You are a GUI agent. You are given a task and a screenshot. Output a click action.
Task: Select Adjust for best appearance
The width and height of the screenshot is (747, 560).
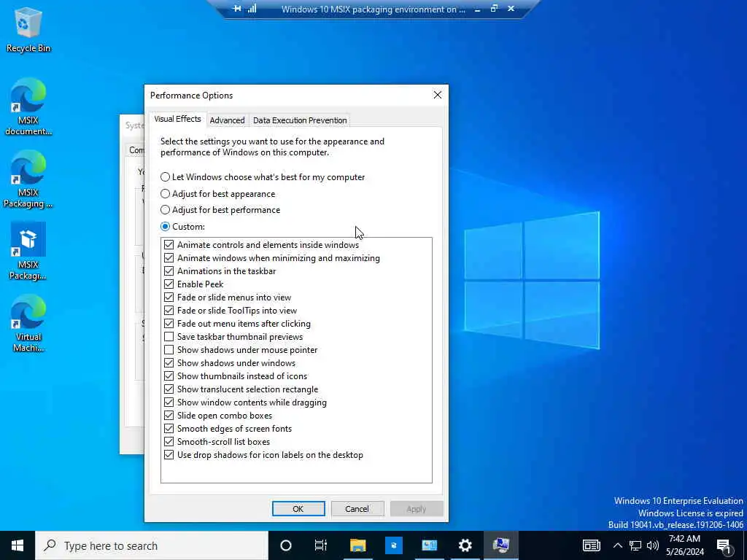click(x=217, y=194)
